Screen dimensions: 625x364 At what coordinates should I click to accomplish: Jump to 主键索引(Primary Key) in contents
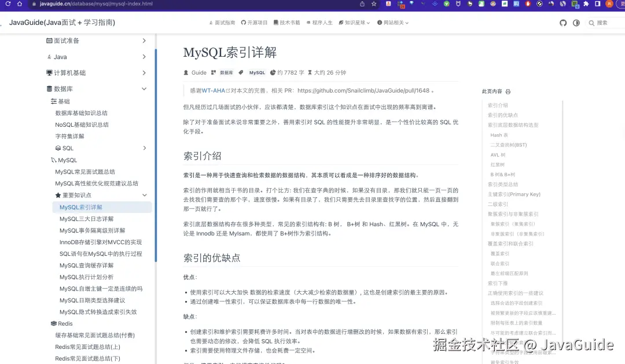[514, 194]
